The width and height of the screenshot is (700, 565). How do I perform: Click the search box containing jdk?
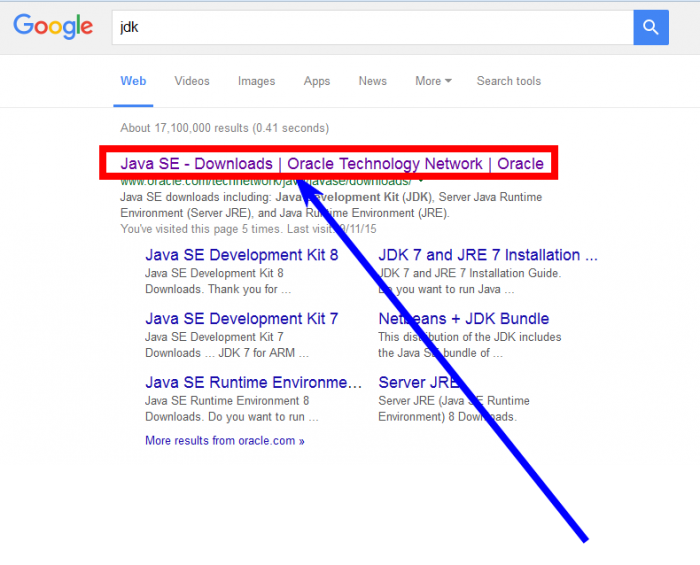tap(372, 27)
